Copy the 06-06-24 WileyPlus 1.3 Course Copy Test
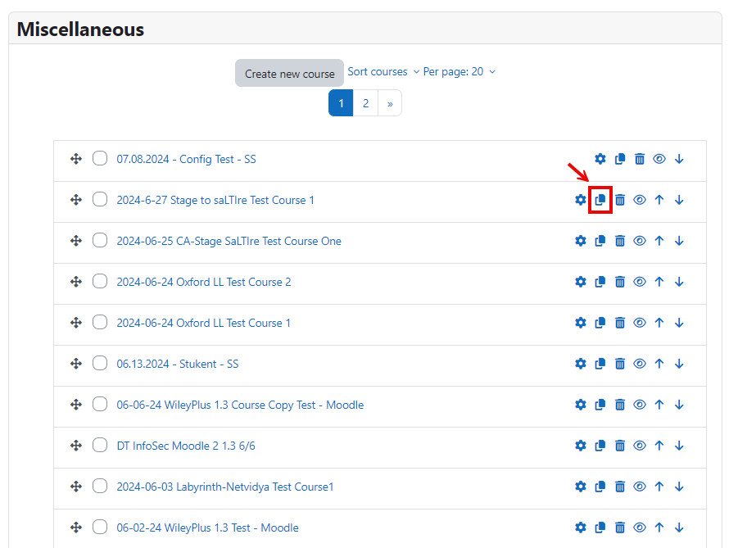Screen dimensions: 756x548 click(x=600, y=405)
